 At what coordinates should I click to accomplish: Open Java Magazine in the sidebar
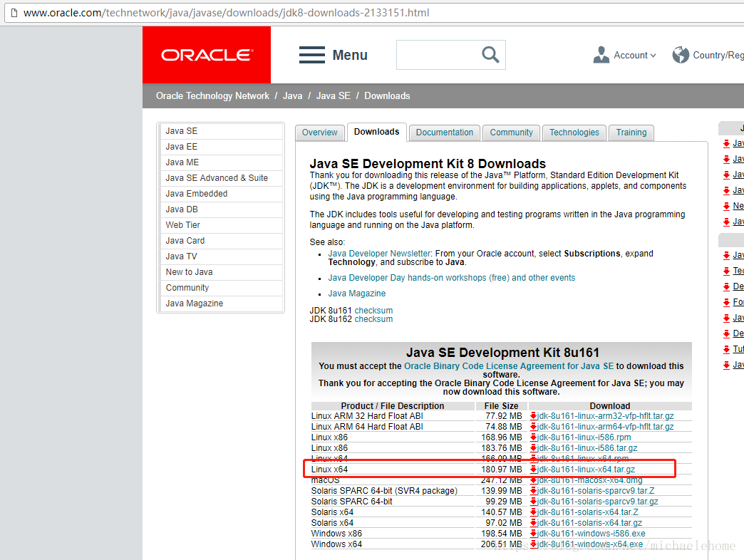[221, 304]
